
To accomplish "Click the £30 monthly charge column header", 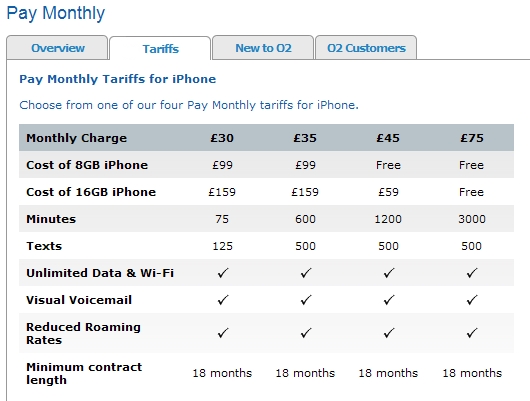I will (222, 138).
